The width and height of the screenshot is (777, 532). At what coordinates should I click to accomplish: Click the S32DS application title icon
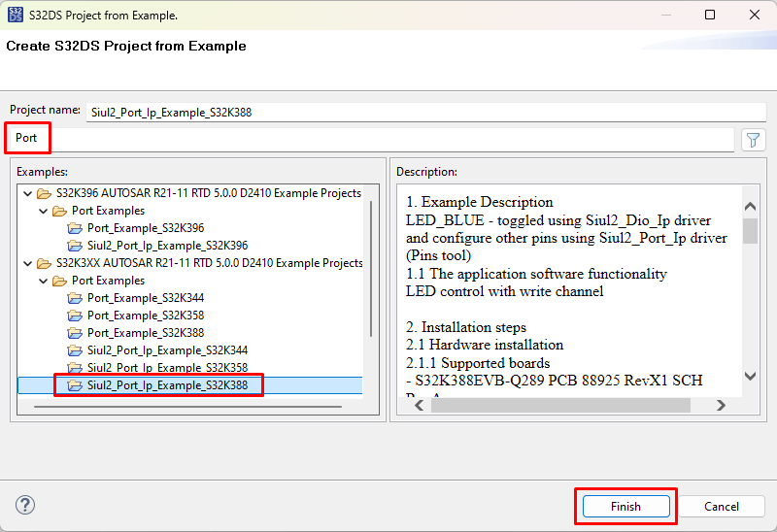click(16, 15)
